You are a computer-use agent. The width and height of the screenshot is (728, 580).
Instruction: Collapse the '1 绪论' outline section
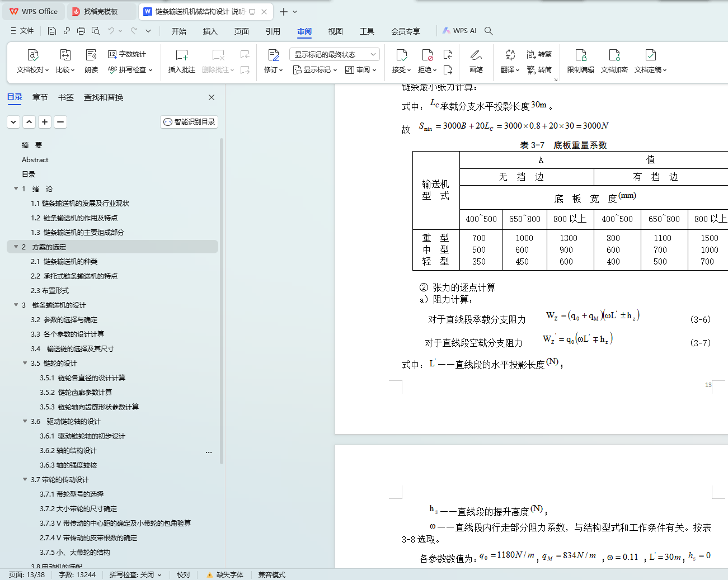16,188
